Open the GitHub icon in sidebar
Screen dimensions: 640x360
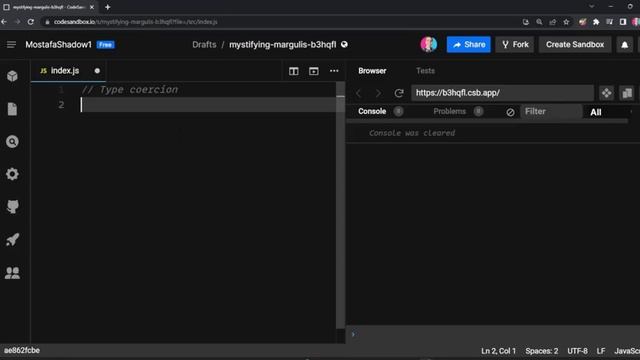point(12,207)
